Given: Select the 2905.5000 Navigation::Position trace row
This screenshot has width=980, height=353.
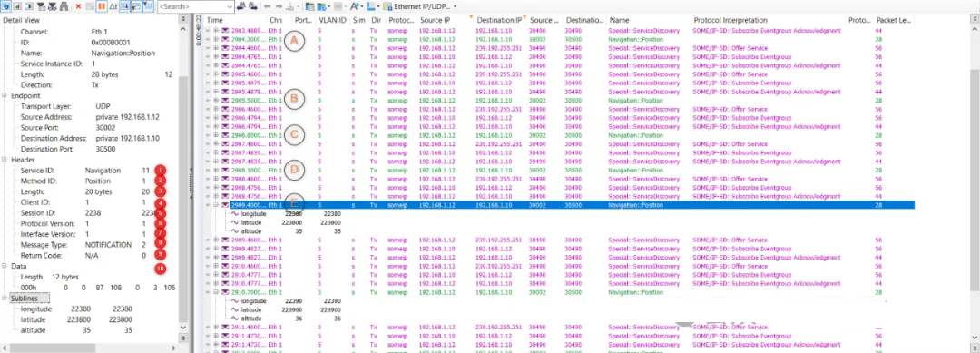Looking at the screenshot, I should click(560, 100).
